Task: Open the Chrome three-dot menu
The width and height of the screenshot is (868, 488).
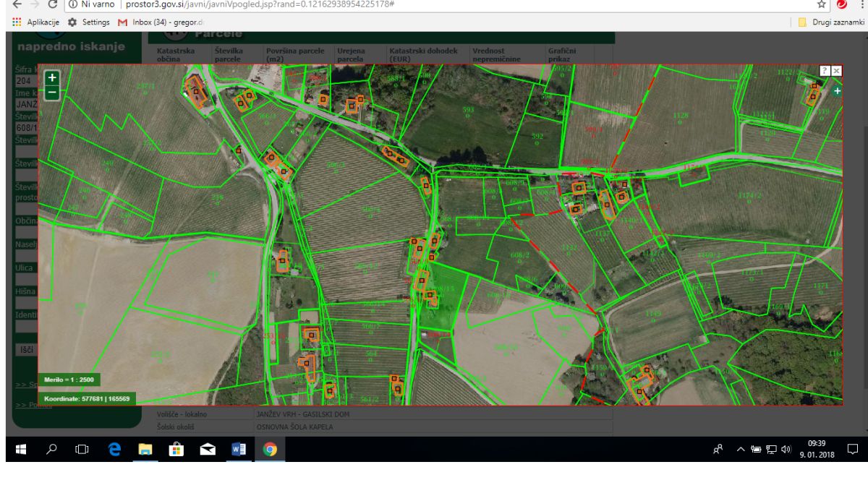Action: click(861, 5)
